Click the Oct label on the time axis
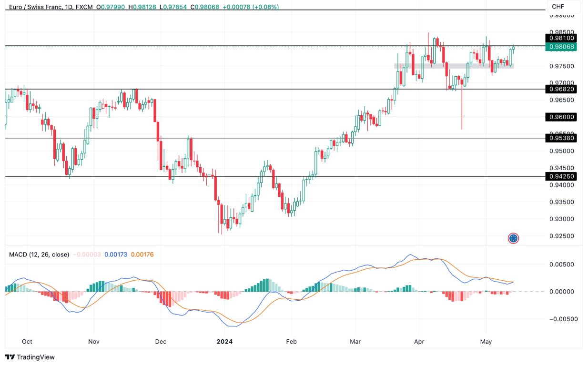Viewport: 588px width, 366px height. tap(27, 342)
